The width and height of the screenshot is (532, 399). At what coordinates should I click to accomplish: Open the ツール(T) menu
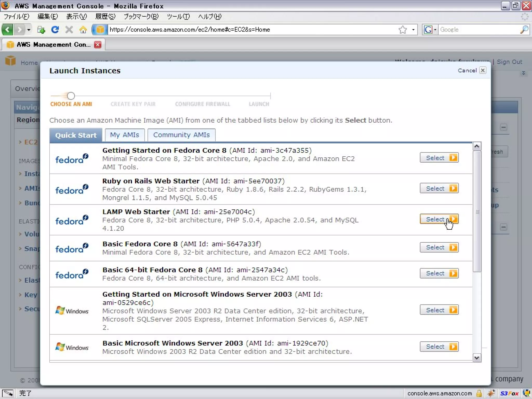[178, 17]
